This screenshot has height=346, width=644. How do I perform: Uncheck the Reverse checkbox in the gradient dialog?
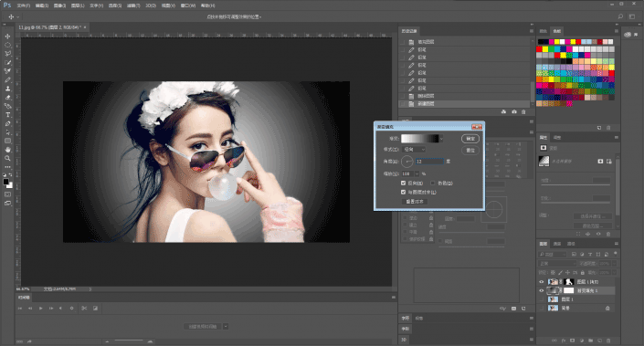[x=404, y=183]
